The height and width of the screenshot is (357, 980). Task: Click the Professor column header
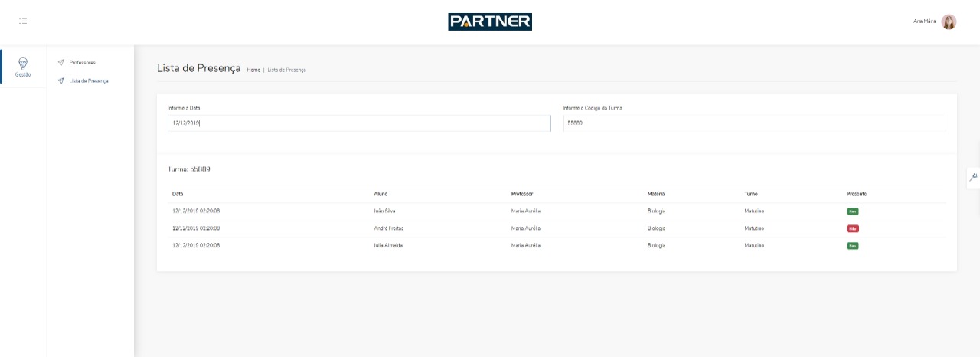point(522,194)
